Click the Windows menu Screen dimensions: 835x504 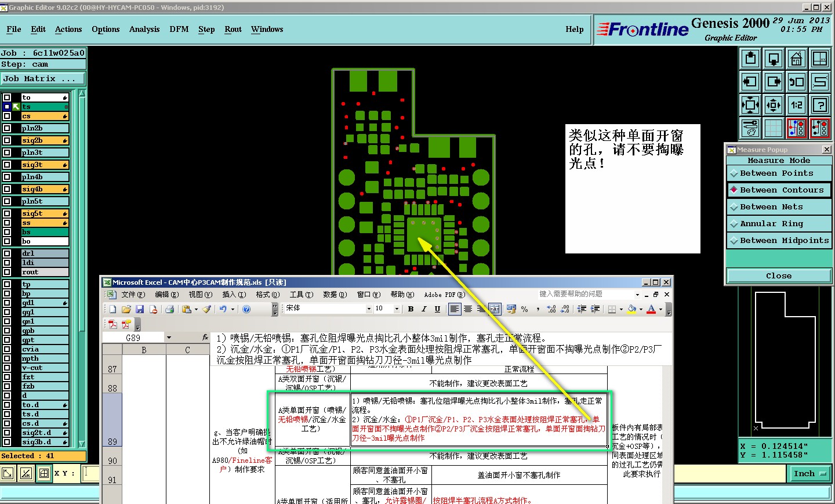(267, 29)
